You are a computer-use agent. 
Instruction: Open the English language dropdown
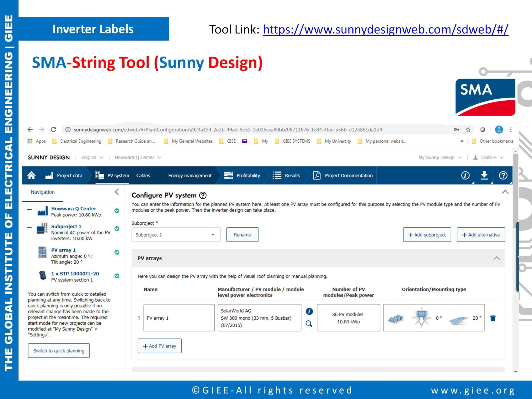coord(92,157)
